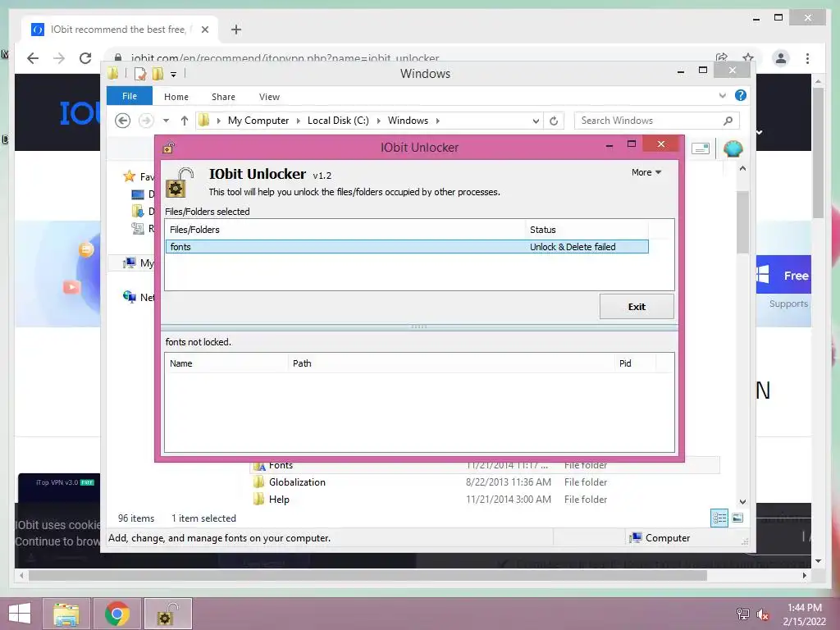
Task: Click the Exit button in IObit Unlocker
Action: tap(637, 307)
